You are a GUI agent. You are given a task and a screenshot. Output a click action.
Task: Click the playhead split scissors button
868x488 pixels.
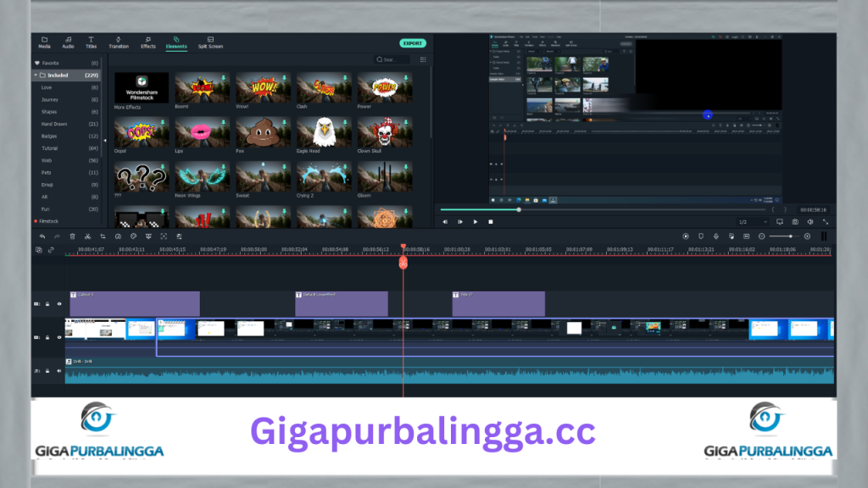click(x=403, y=263)
